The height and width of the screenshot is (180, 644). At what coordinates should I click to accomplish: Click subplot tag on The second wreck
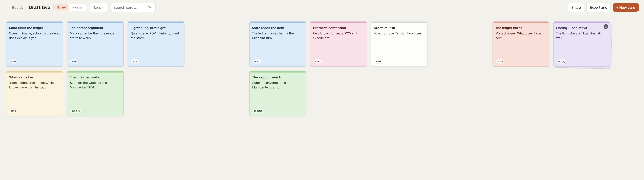(x=258, y=111)
